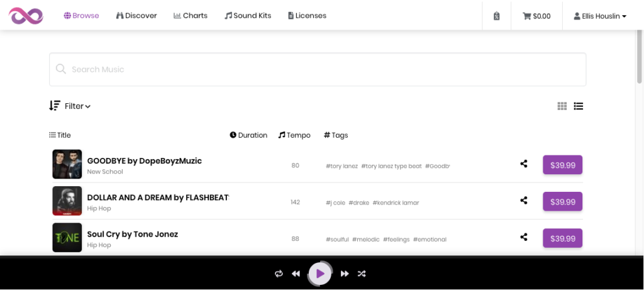Open the Ellis Houslin account menu
Image resolution: width=644 pixels, height=290 pixels.
(600, 16)
